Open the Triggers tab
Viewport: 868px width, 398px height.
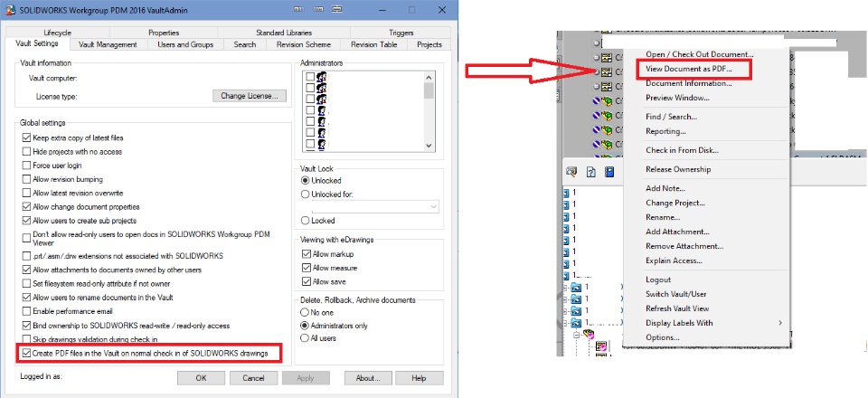[401, 33]
